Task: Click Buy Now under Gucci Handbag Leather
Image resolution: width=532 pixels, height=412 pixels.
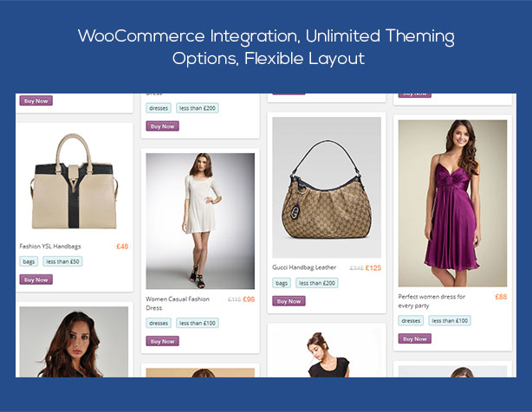Action: click(x=289, y=301)
